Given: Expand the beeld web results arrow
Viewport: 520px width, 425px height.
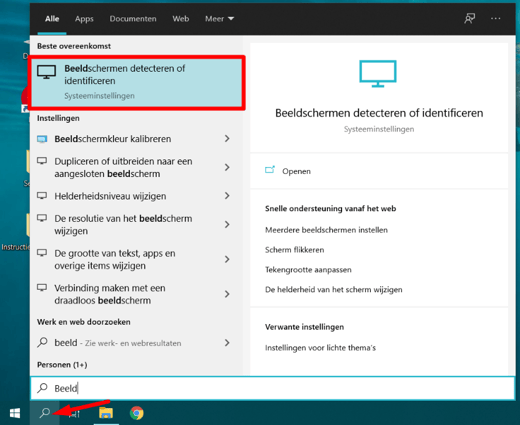Looking at the screenshot, I should pos(227,343).
